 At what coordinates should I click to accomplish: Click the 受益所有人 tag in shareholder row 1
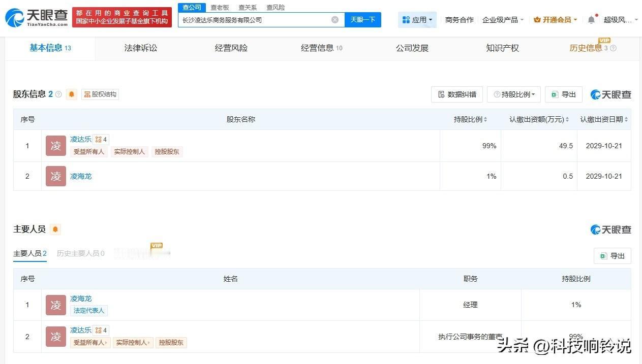pos(89,151)
